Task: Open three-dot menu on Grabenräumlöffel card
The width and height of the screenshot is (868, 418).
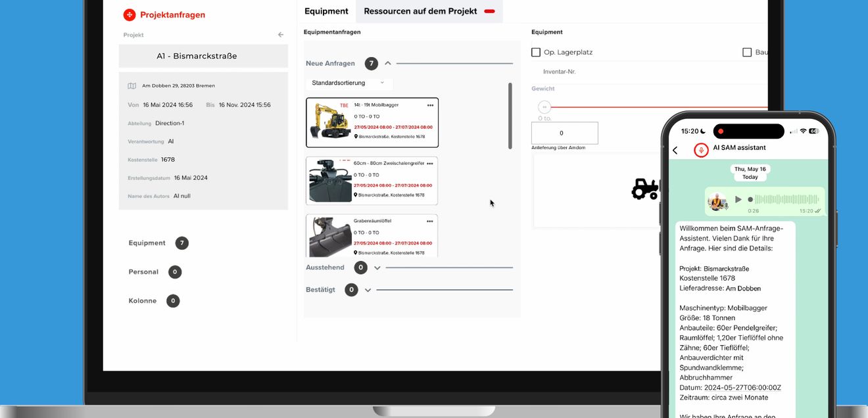Action: pos(430,221)
